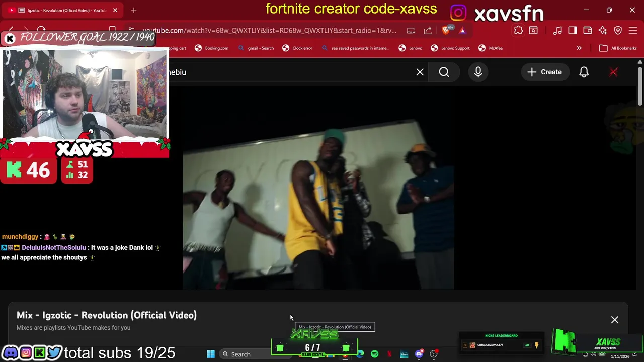The image size is (644, 362).
Task: Open the music note playlist icon
Action: 557,31
